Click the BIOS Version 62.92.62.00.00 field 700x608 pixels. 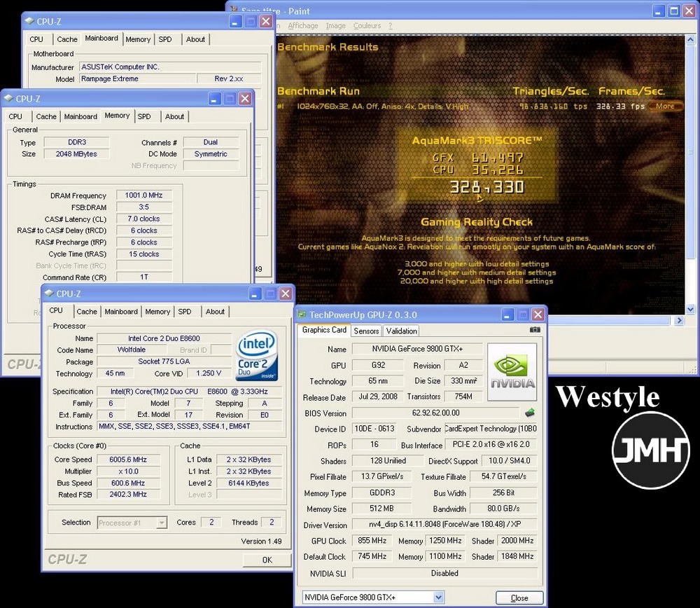click(x=435, y=413)
